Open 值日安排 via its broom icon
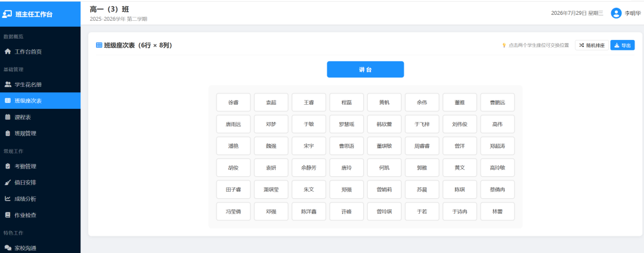644x253 pixels. pos(7,183)
